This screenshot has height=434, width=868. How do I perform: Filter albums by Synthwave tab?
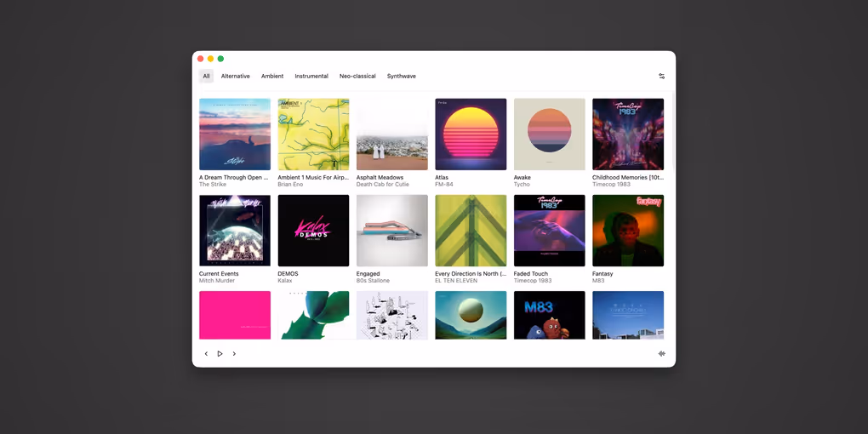click(402, 77)
